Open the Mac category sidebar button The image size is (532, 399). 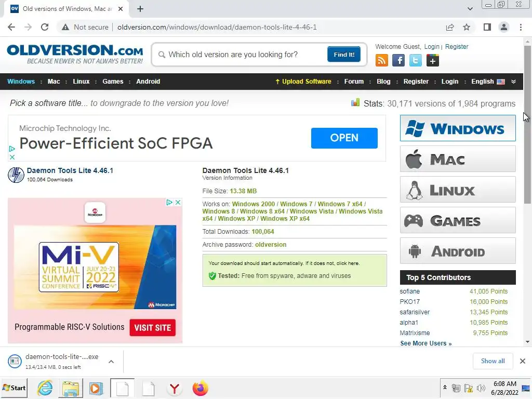[458, 159]
